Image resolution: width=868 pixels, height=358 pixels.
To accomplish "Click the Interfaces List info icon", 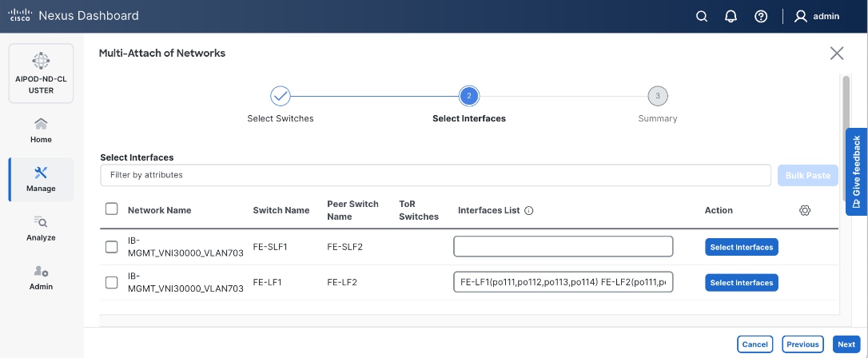I will click(529, 211).
